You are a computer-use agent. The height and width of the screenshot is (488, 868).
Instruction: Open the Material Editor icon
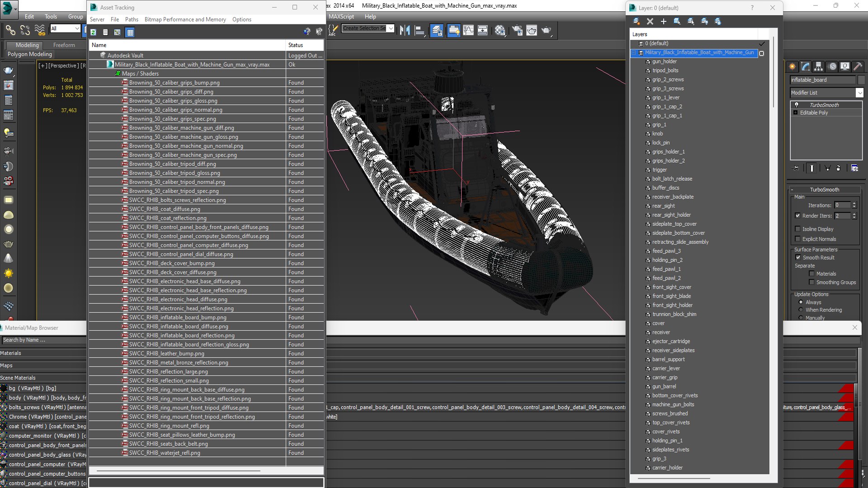[500, 30]
